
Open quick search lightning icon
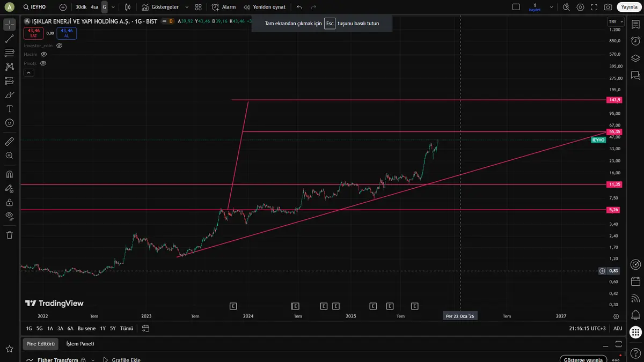[567, 7]
